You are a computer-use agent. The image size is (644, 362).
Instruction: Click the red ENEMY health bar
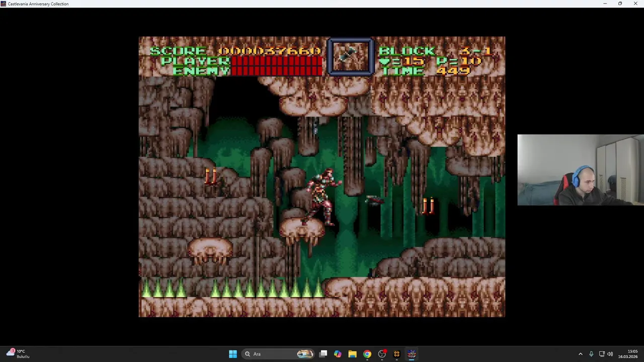pos(277,71)
